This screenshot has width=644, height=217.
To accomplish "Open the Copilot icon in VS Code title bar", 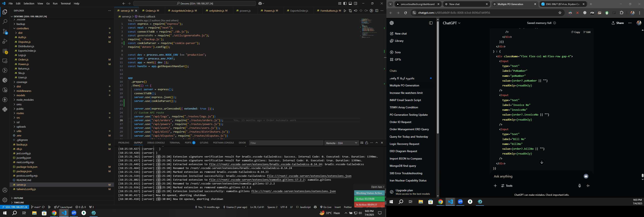I will click(x=260, y=3).
